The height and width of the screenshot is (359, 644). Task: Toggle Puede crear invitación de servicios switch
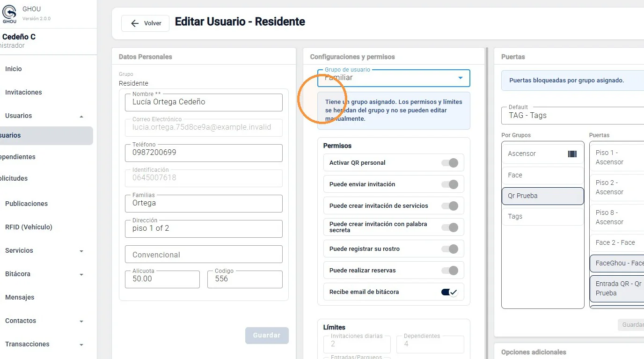coord(449,206)
